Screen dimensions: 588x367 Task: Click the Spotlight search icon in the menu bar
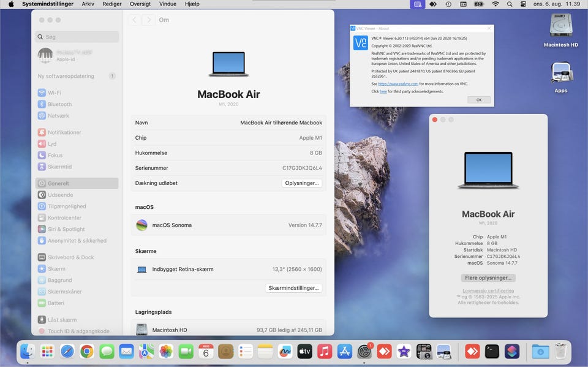510,4
